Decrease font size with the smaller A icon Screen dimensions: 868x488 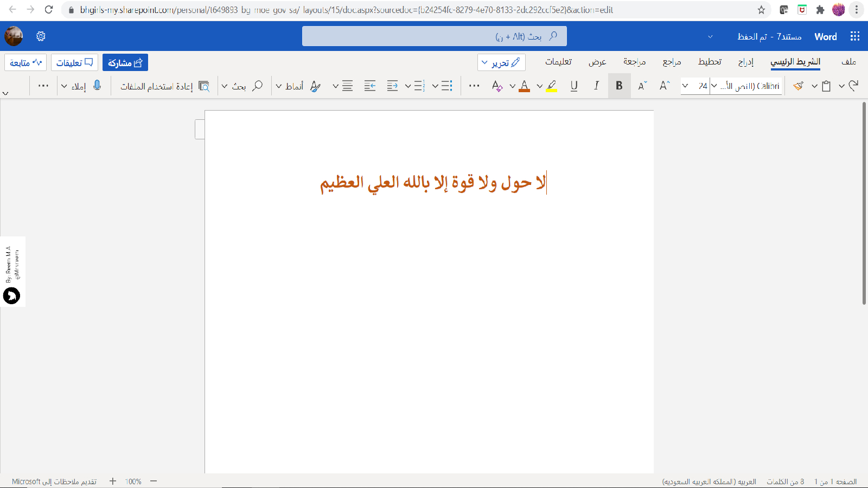coord(642,86)
